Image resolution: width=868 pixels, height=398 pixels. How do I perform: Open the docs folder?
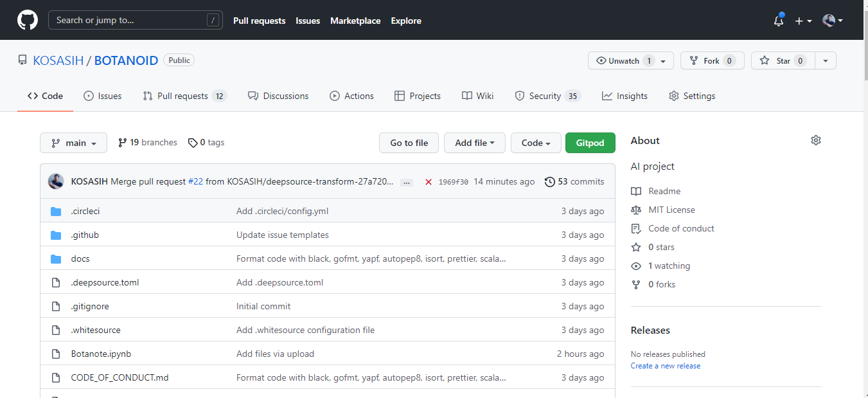(80, 258)
